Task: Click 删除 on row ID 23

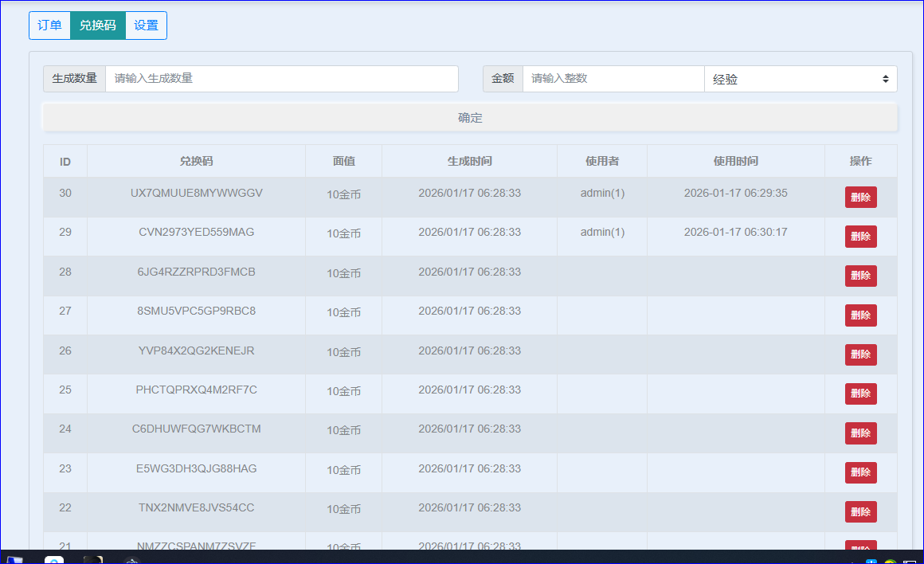Action: (x=860, y=472)
